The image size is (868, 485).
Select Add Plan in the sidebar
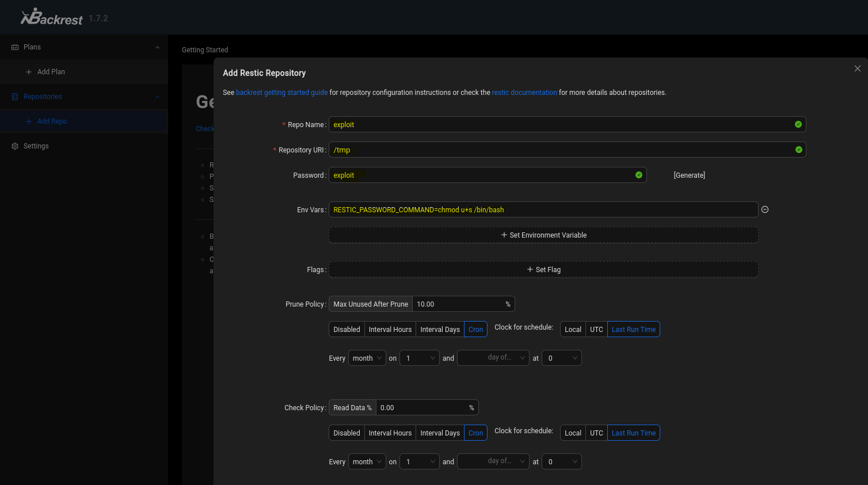point(84,72)
